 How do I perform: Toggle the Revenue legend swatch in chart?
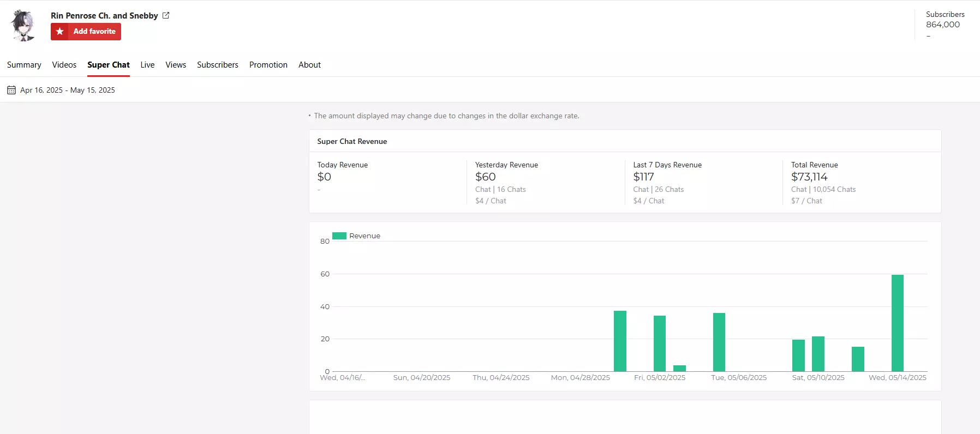339,236
